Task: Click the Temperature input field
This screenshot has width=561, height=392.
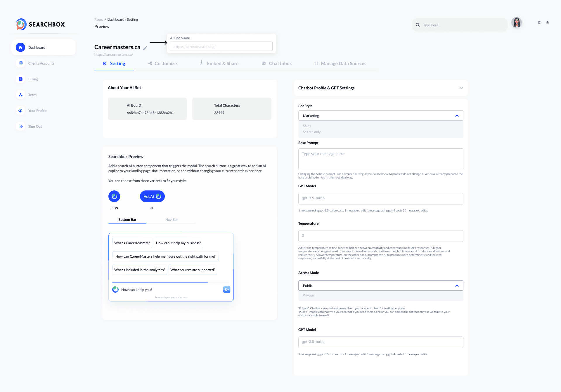Action: point(381,236)
